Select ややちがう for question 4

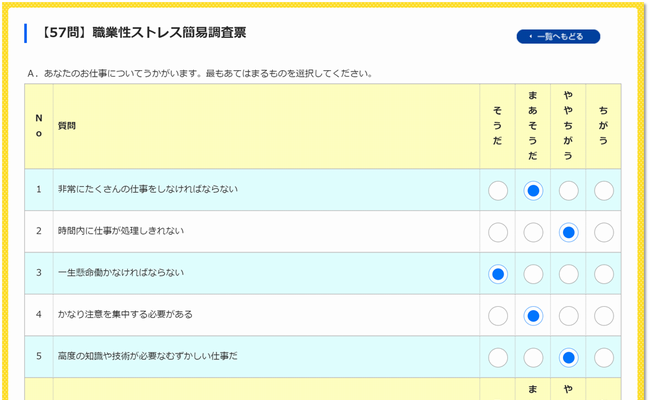pos(568,315)
